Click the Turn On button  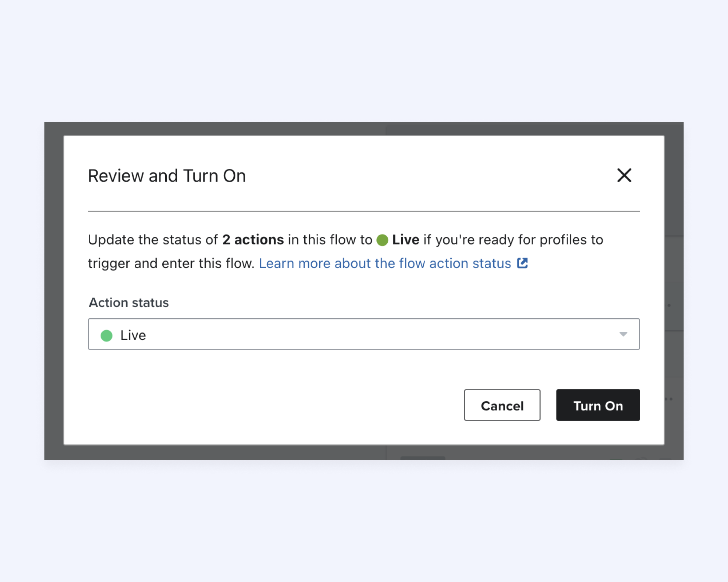[x=598, y=405]
